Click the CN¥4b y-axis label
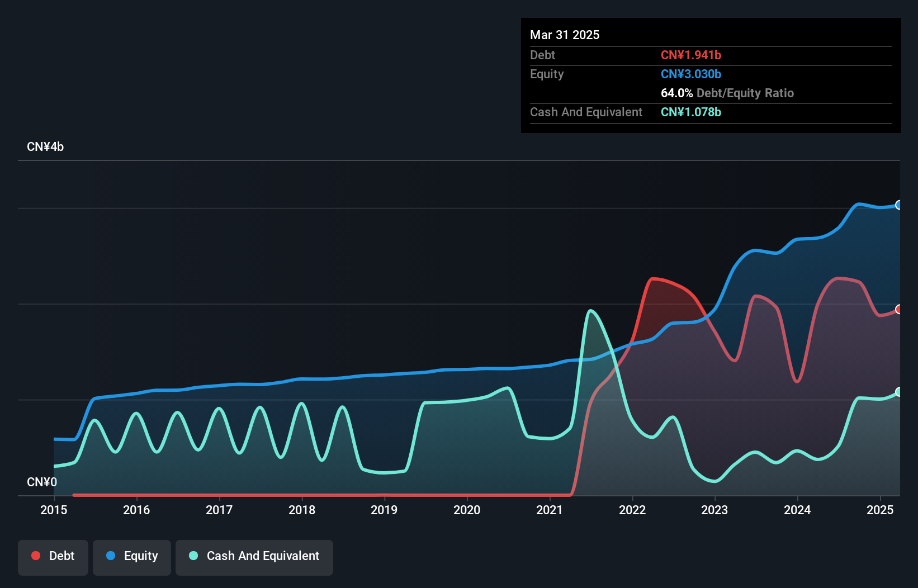This screenshot has width=918, height=588. (x=45, y=147)
